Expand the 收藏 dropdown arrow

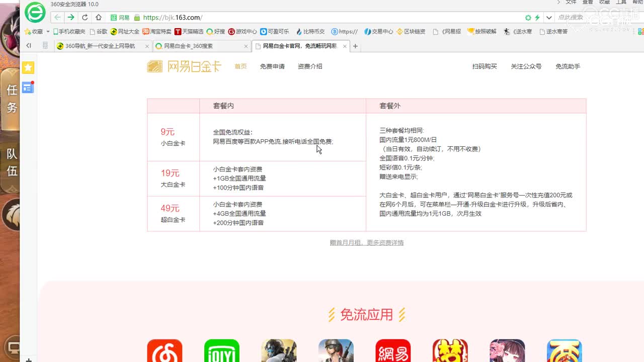48,31
